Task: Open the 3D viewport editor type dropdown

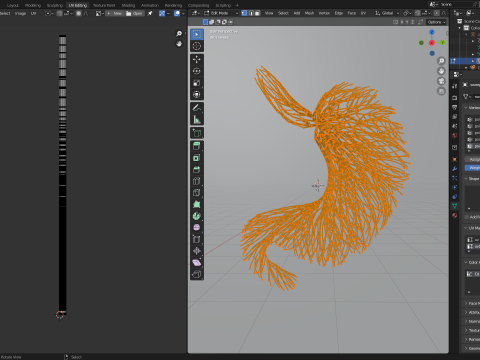Action: (x=195, y=13)
